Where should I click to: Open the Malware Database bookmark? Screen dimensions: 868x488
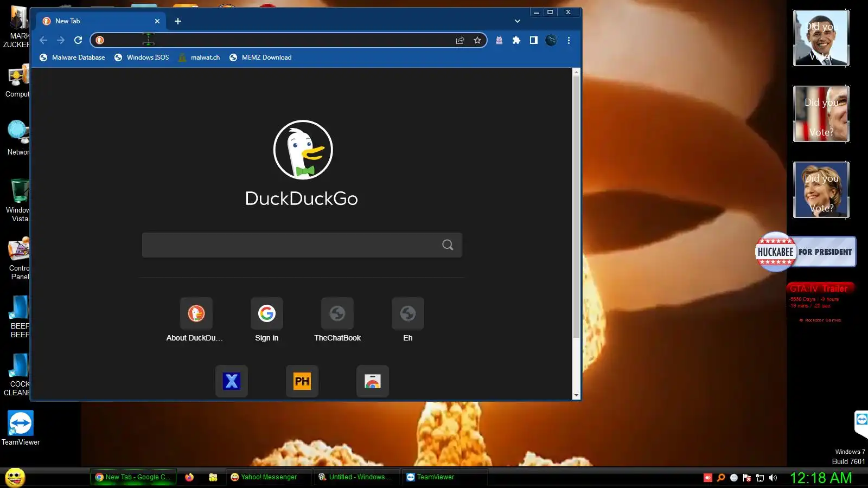[x=72, y=57]
